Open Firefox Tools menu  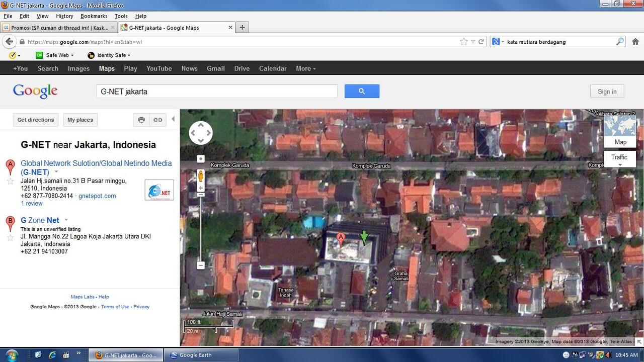point(121,16)
